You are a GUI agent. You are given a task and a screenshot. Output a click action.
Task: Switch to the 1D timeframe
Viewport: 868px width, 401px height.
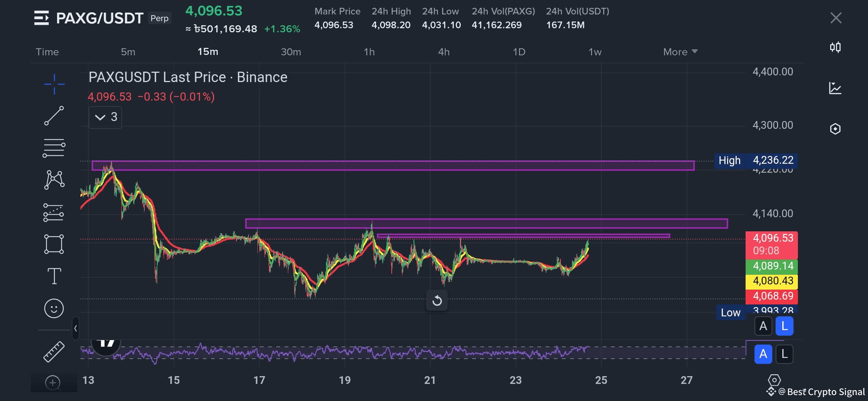coord(519,52)
